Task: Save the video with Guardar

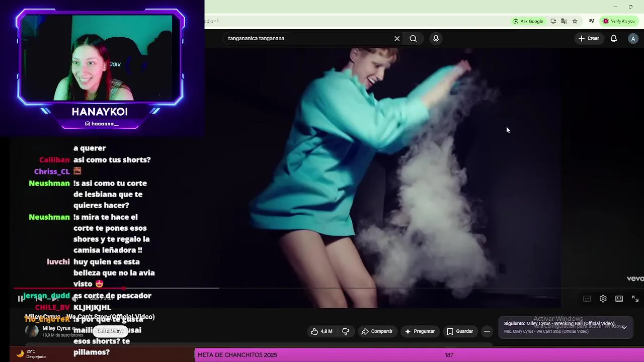Action: click(x=460, y=331)
